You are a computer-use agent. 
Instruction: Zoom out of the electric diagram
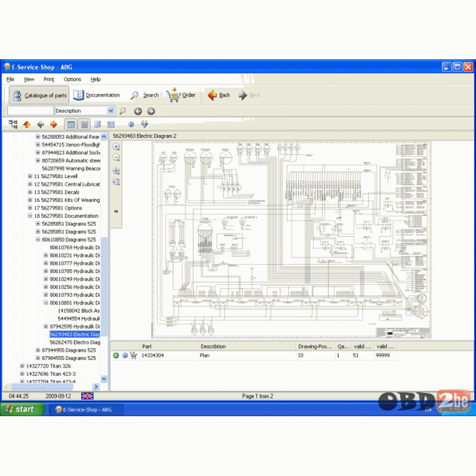[x=117, y=157]
